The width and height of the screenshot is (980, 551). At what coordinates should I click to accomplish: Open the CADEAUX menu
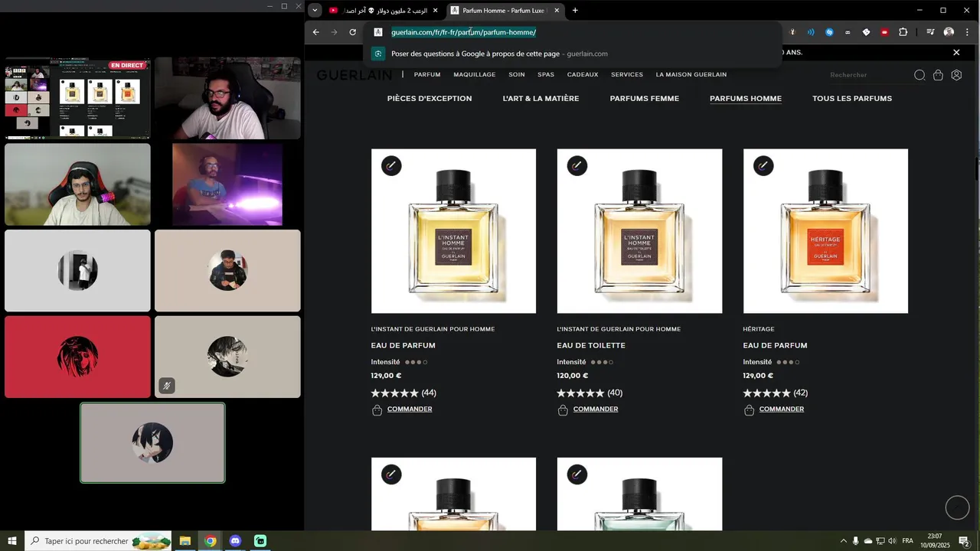[x=583, y=75]
